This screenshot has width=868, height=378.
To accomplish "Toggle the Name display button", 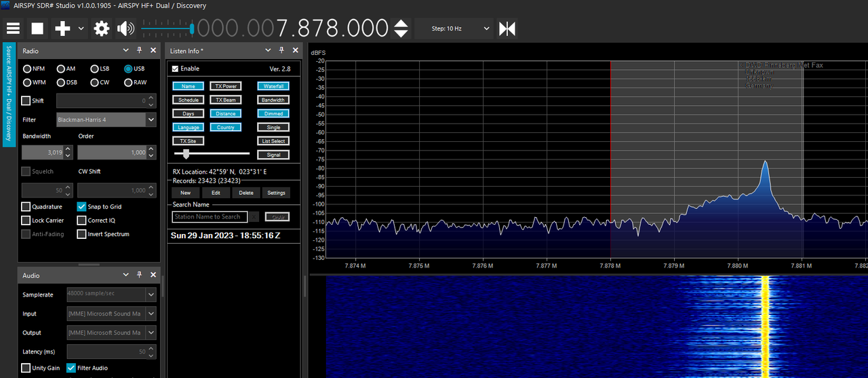I will (x=188, y=86).
